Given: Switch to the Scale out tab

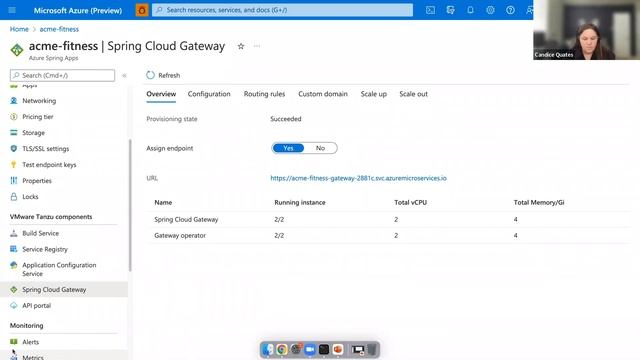Looking at the screenshot, I should (x=413, y=94).
